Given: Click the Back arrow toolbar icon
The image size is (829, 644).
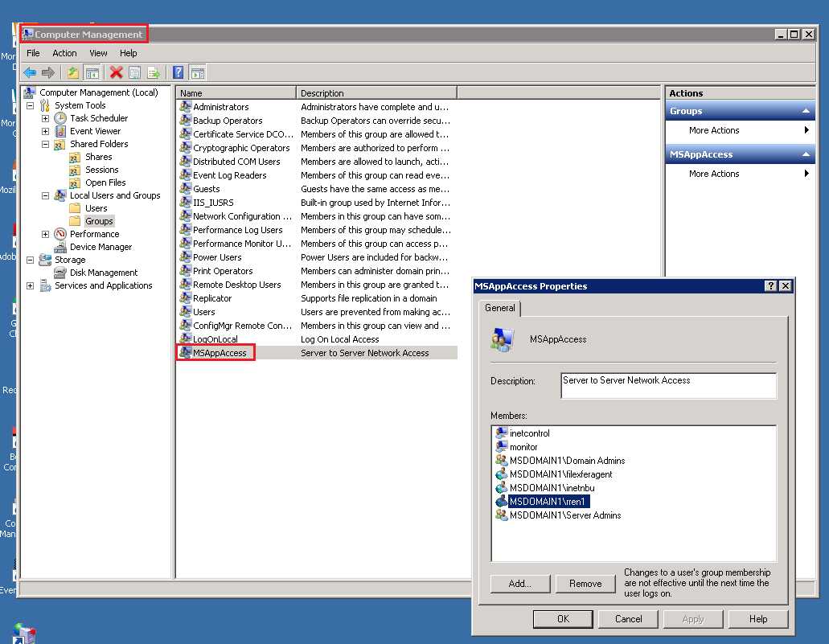Looking at the screenshot, I should 30,72.
